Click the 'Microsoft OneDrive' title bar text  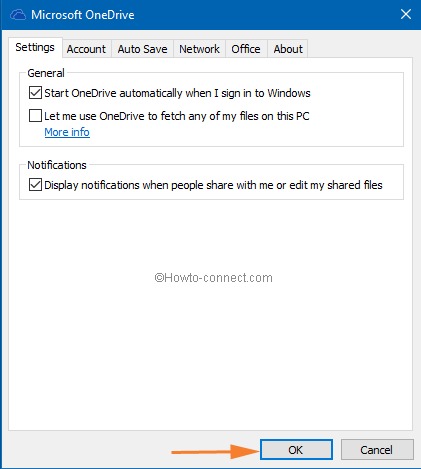(83, 15)
